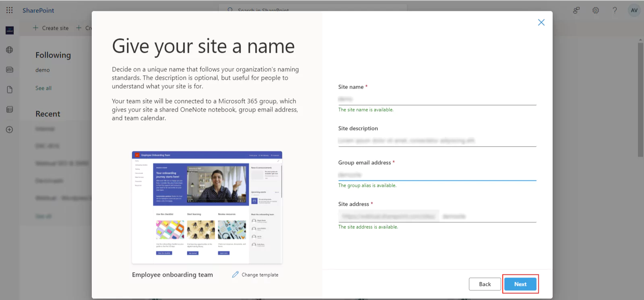Open the demo followed site
The height and width of the screenshot is (300, 644).
[43, 70]
